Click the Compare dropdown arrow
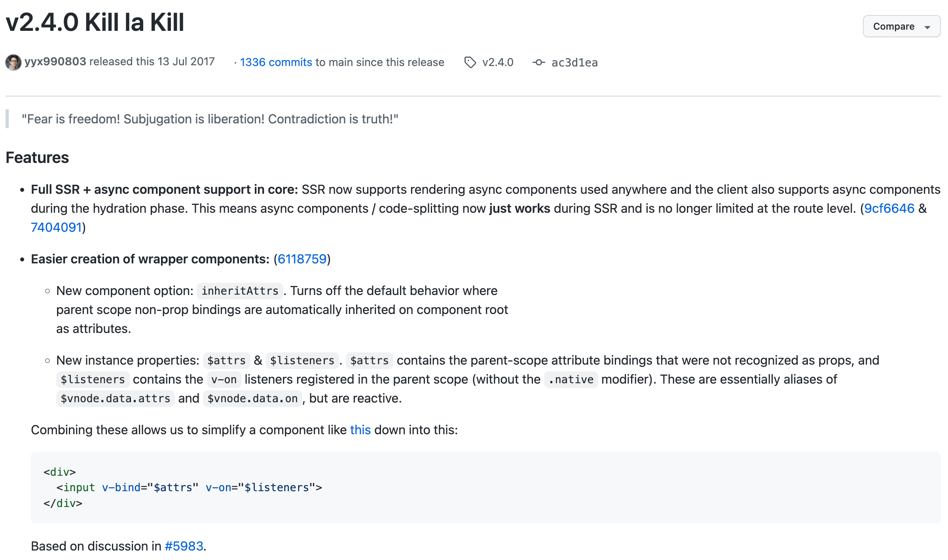Viewport: 948px width, 560px height. coord(927,27)
